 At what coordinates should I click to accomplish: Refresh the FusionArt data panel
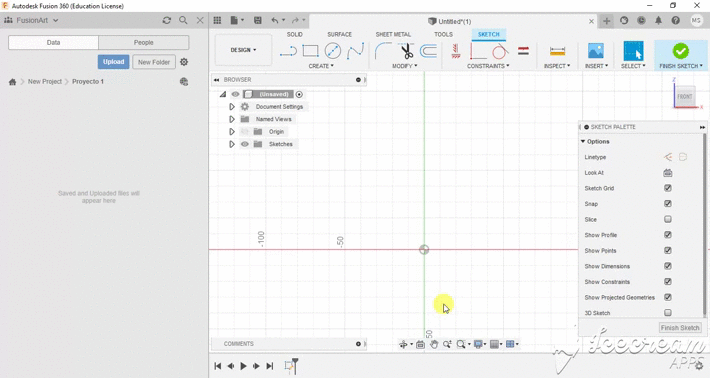point(167,20)
